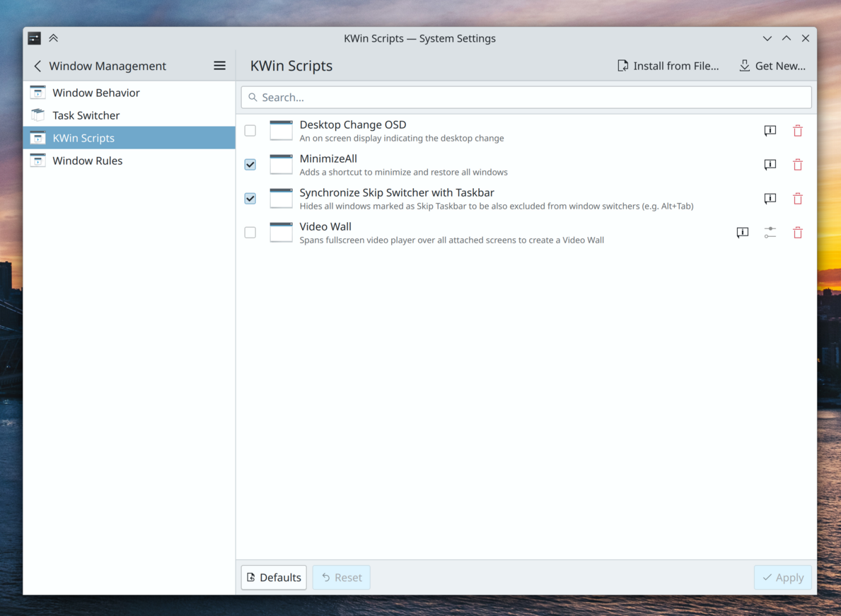This screenshot has height=616, width=841.
Task: Click the search magnifier icon
Action: pos(253,98)
